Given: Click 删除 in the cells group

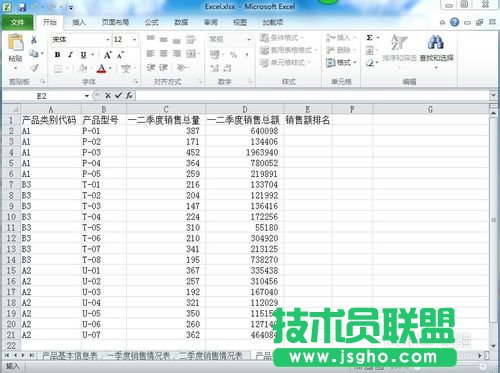Looking at the screenshot, I should pos(341,50).
